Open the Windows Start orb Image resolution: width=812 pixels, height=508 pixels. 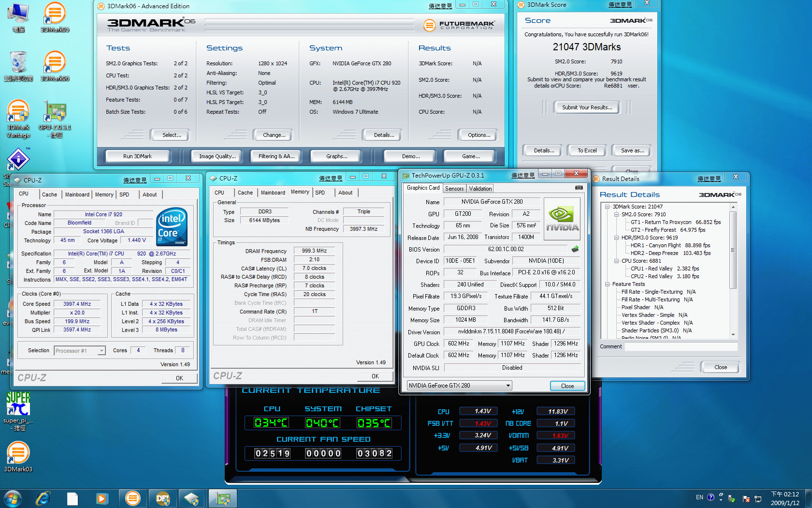pos(12,498)
